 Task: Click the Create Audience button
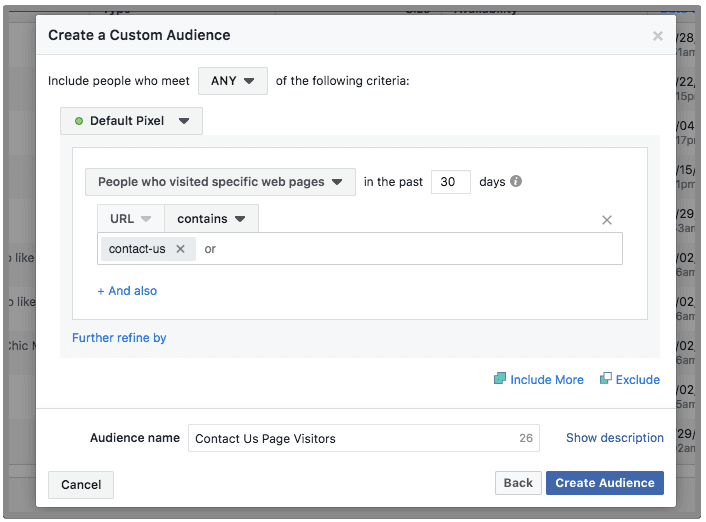[605, 483]
